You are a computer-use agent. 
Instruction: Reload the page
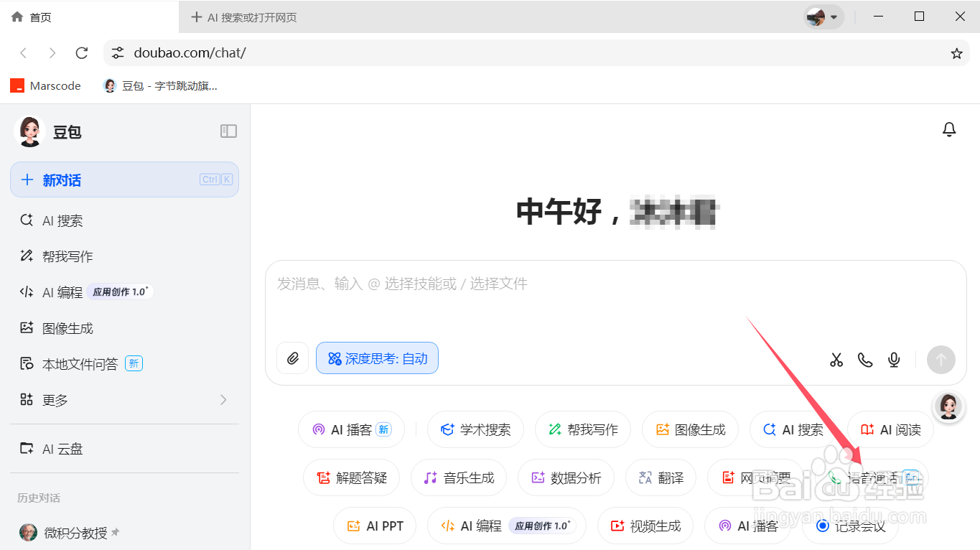click(82, 53)
